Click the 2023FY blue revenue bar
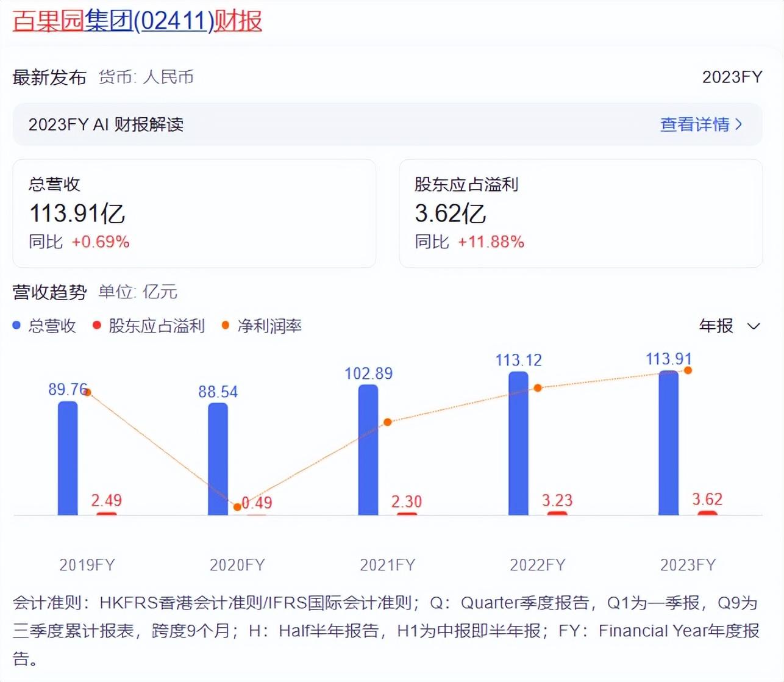The height and width of the screenshot is (682, 784). 668,443
